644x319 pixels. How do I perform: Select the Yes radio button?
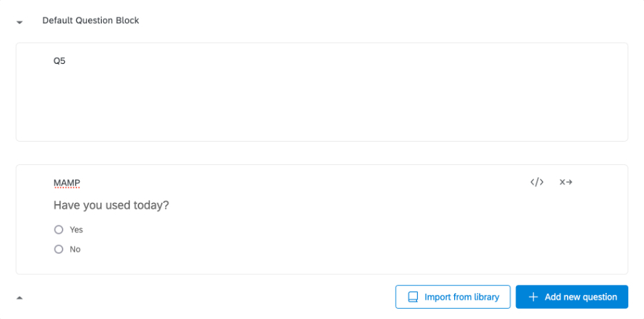click(58, 230)
